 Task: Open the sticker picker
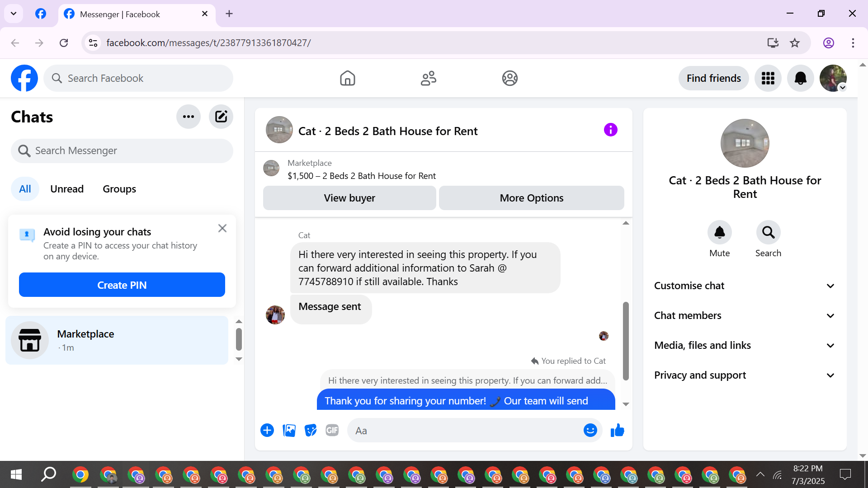(311, 431)
